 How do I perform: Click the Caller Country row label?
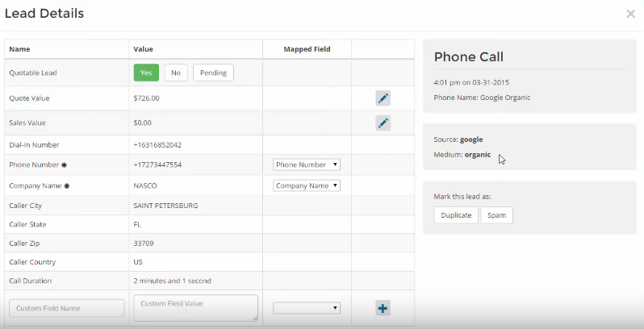[32, 262]
